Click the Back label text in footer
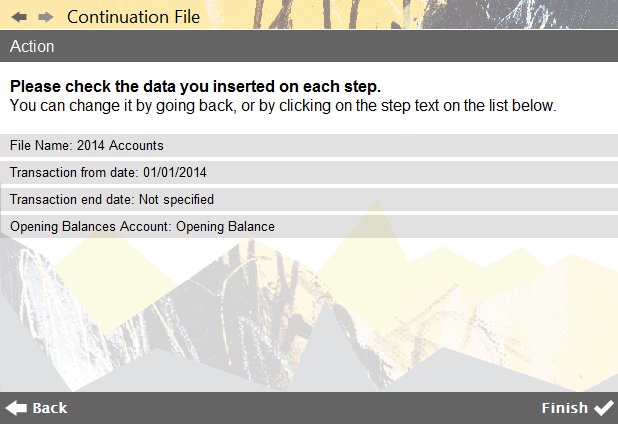 tap(50, 408)
